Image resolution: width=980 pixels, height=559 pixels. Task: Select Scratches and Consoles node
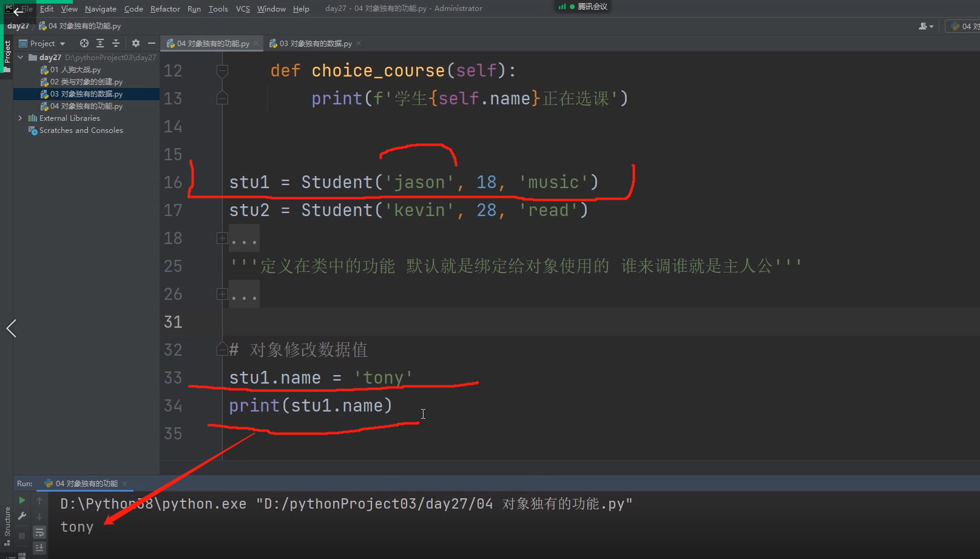(x=76, y=130)
